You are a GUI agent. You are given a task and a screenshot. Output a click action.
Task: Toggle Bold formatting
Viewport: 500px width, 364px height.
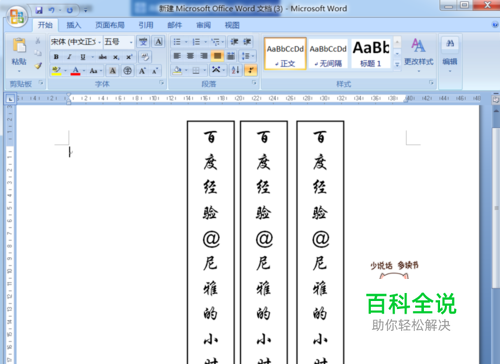click(56, 57)
